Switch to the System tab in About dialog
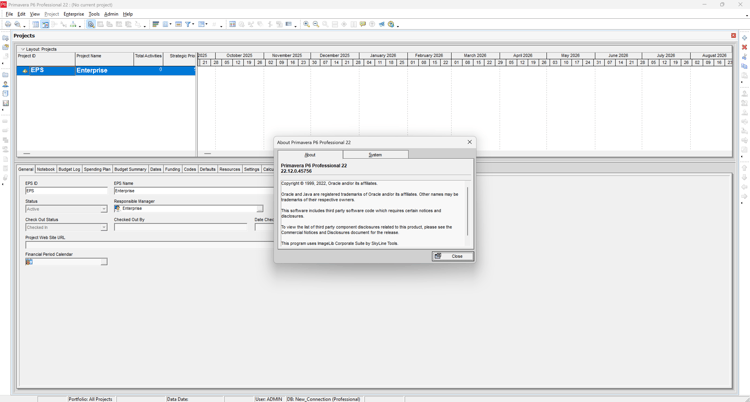 point(375,155)
